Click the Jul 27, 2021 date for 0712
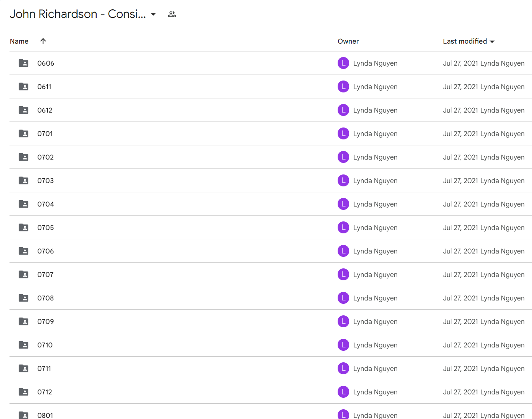The image size is (532, 419). (x=460, y=392)
